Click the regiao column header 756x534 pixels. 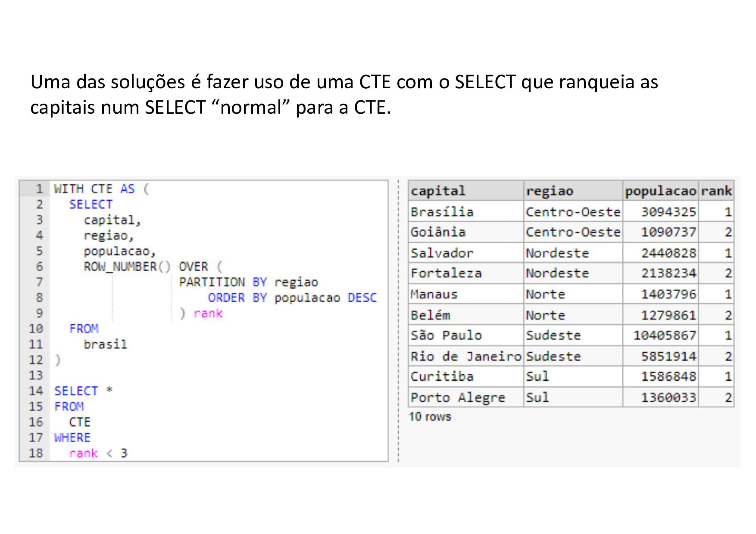click(x=573, y=191)
